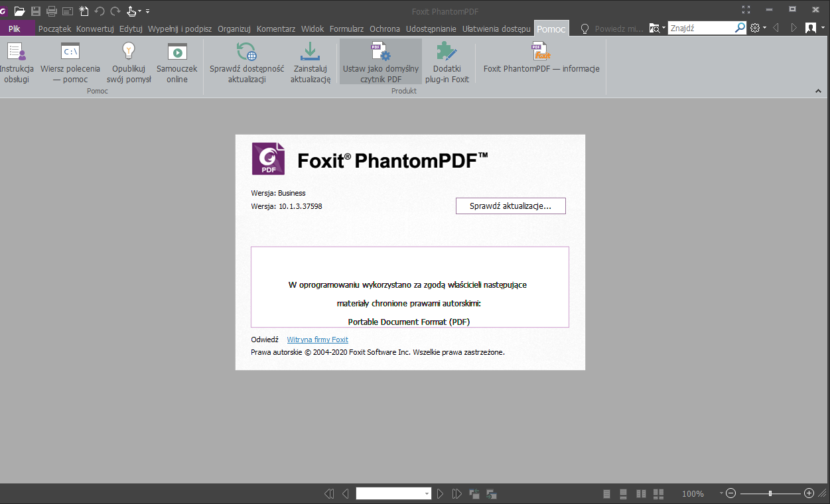Click the redo arrow icon

pyautogui.click(x=115, y=11)
